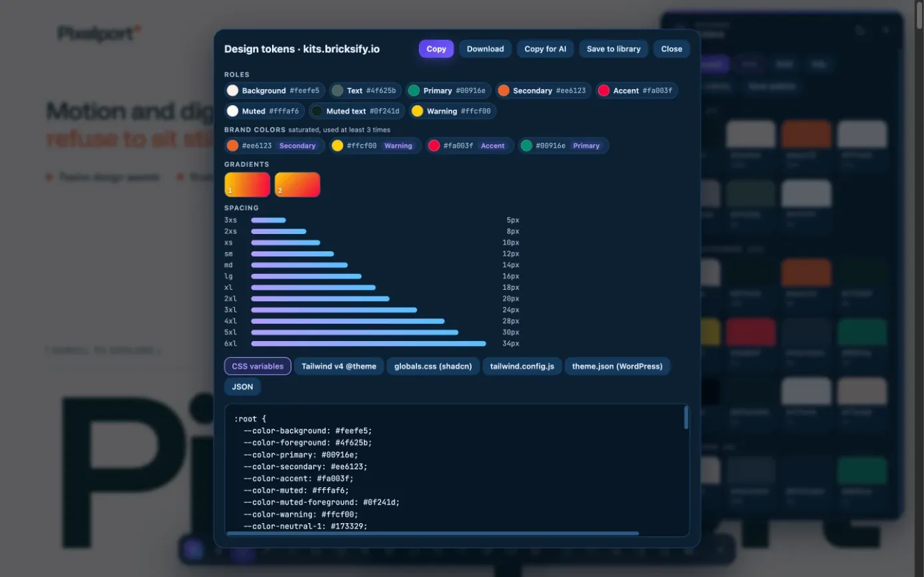The image size is (924, 577).
Task: Select gradient swatch 1
Action: click(x=247, y=185)
